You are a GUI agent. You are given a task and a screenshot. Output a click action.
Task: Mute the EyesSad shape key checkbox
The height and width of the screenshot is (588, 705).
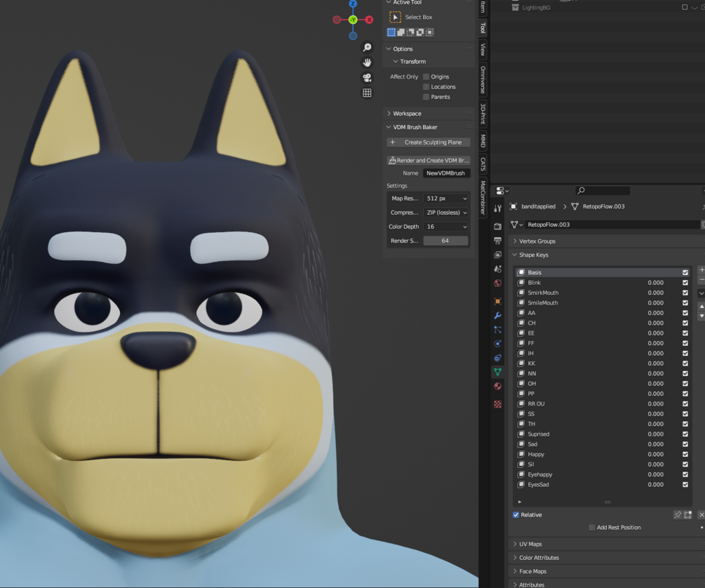685,485
